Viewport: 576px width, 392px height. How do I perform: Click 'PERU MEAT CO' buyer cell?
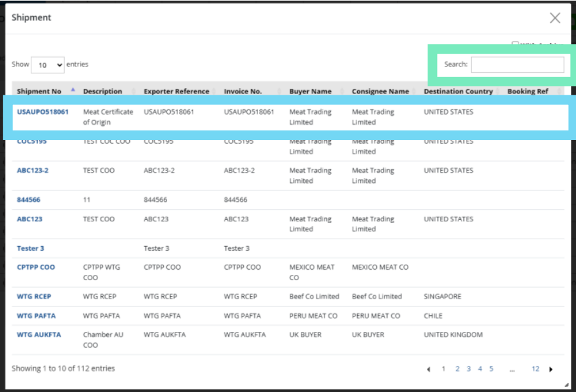(313, 316)
